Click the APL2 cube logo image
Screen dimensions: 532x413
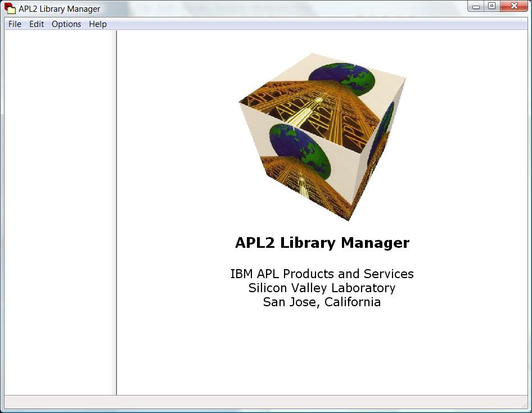[x=322, y=137]
